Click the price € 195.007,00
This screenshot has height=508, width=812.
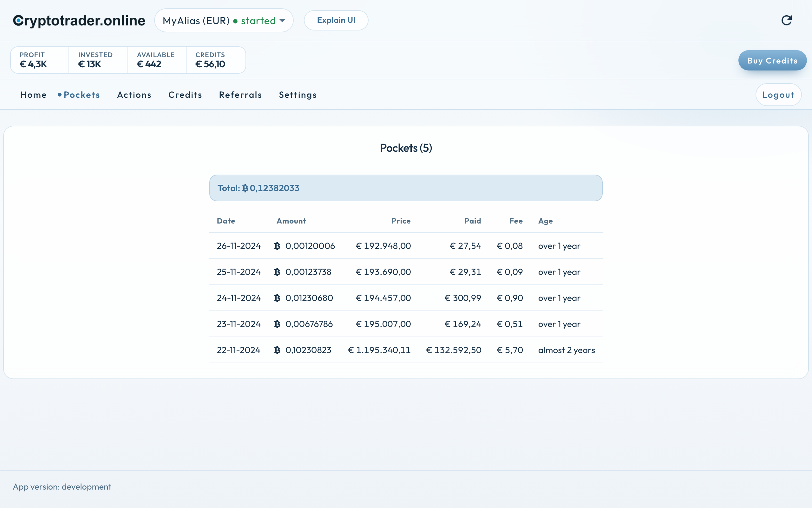[x=383, y=324]
